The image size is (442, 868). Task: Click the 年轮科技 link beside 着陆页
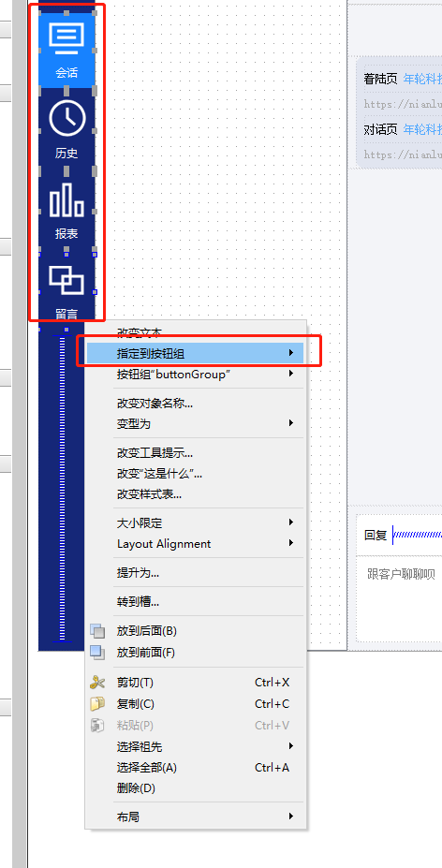pyautogui.click(x=422, y=80)
